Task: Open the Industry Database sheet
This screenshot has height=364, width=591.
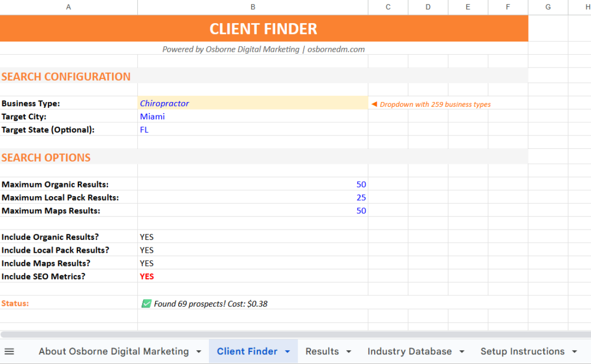Action: click(x=410, y=351)
